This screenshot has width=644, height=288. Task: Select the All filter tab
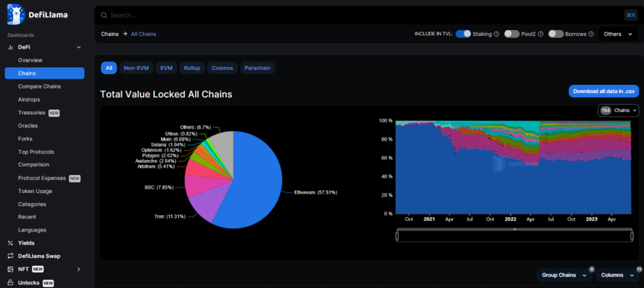pos(109,68)
